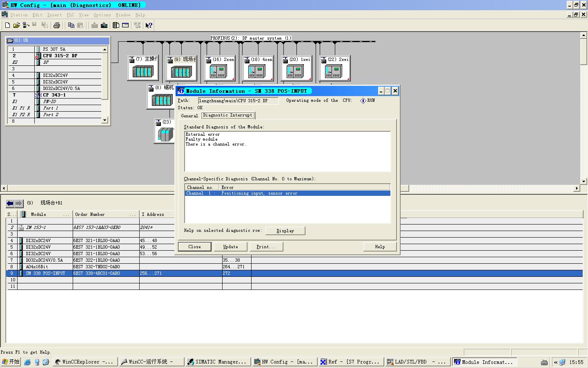Open the Window menu

(123, 15)
